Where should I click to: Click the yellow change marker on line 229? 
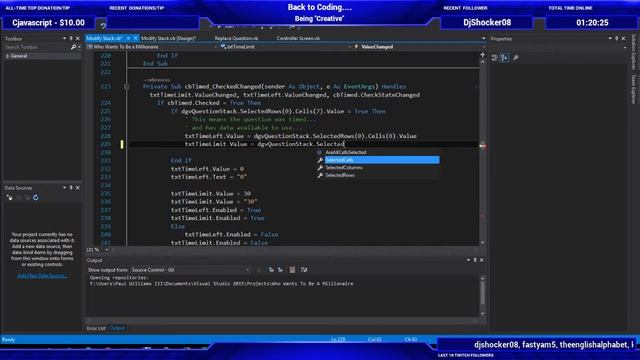[122, 144]
